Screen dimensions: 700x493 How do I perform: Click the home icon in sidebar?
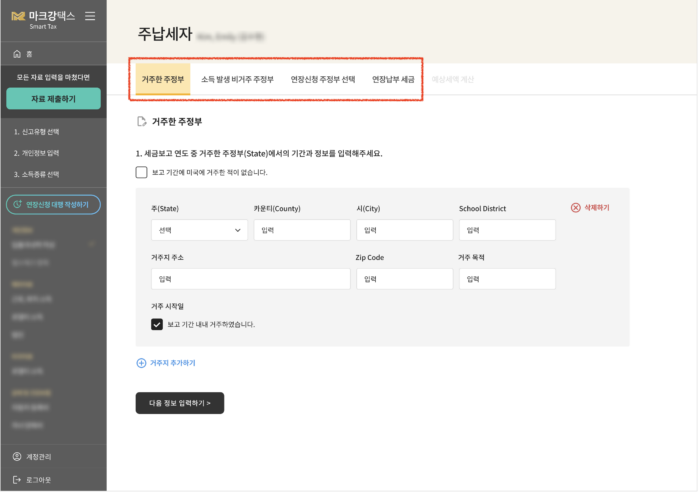click(17, 53)
